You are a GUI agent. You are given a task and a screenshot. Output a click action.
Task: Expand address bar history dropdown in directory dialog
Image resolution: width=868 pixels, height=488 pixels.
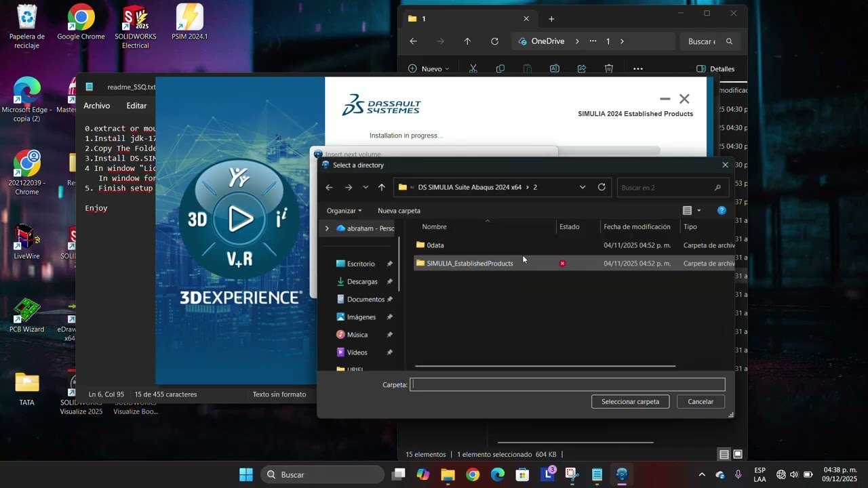click(583, 188)
